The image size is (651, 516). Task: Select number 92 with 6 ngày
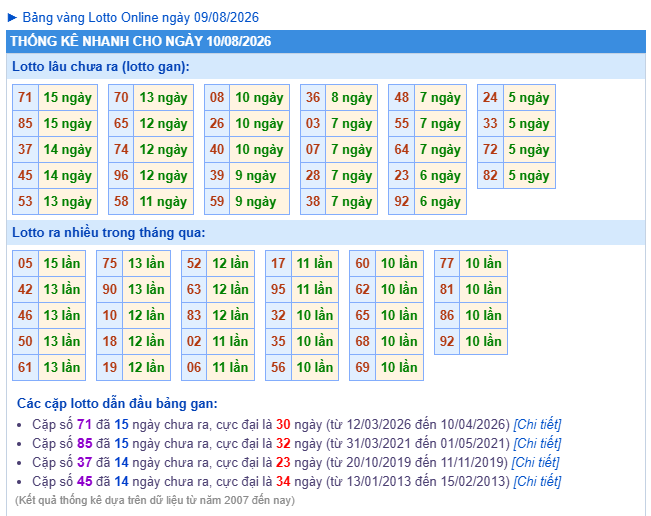[x=401, y=201]
